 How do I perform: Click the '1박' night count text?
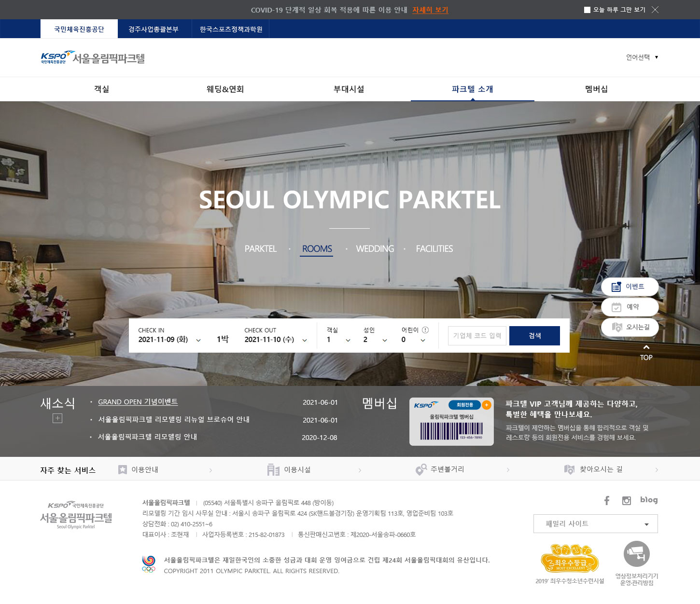click(x=223, y=340)
